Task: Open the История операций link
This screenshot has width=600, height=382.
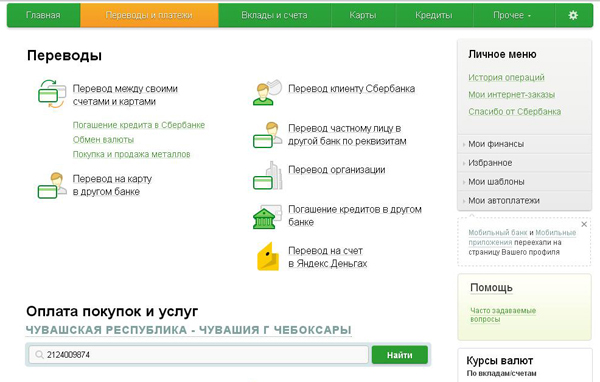Action: point(506,77)
